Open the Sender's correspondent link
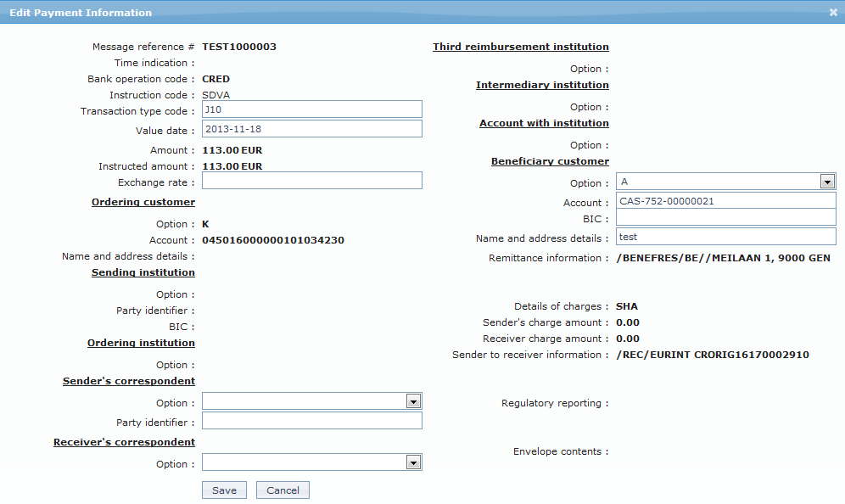This screenshot has height=504, width=845. point(128,380)
